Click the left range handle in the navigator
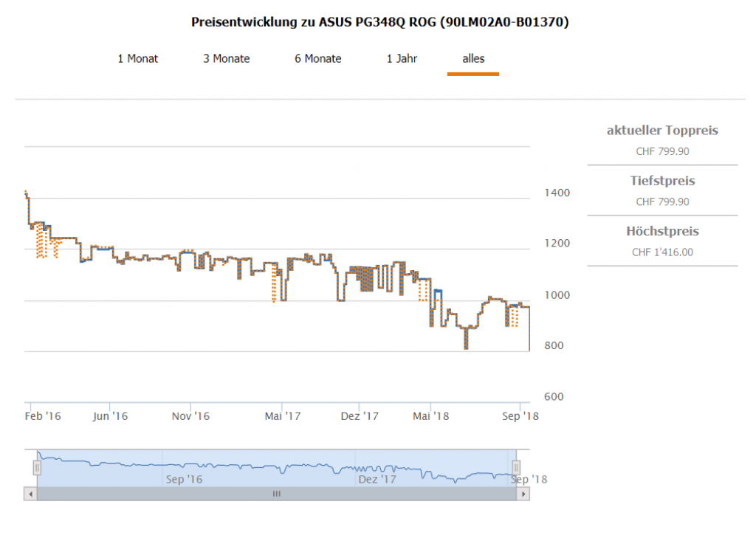 [37, 467]
